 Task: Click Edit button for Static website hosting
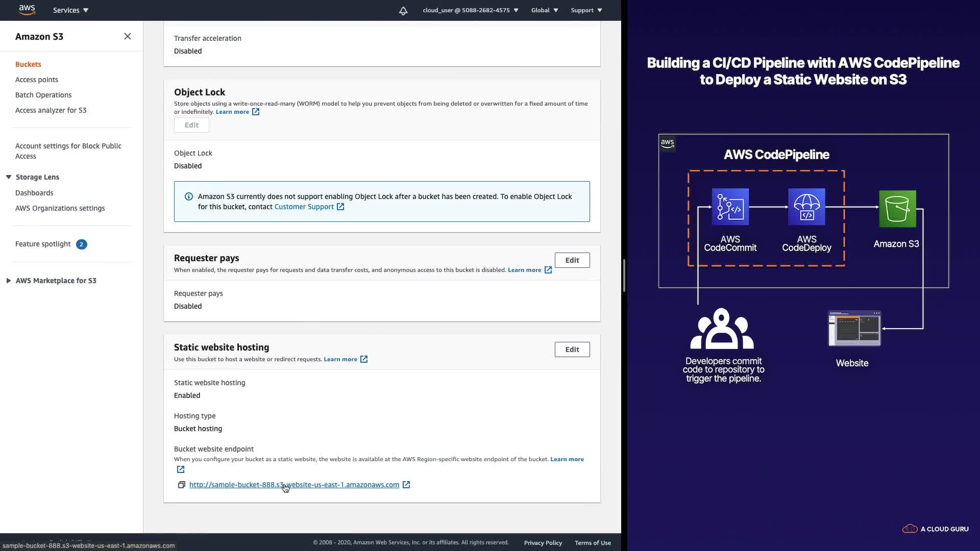[572, 349]
